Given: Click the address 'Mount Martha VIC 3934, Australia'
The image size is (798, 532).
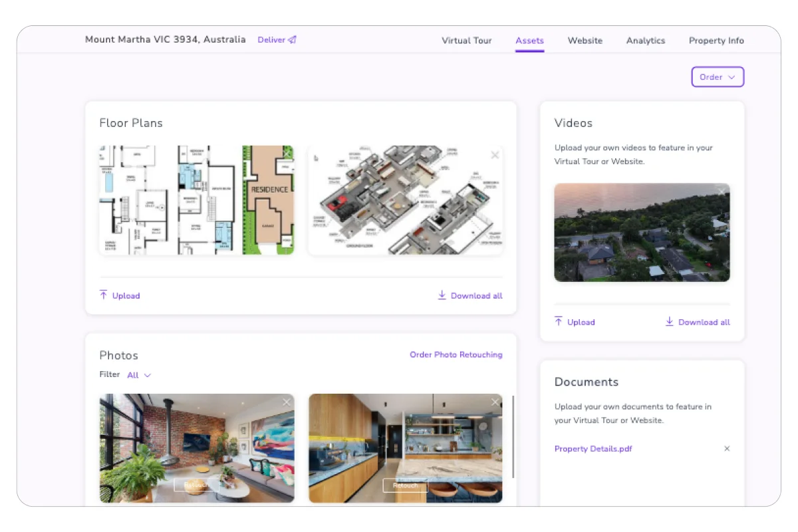Looking at the screenshot, I should click(x=166, y=40).
